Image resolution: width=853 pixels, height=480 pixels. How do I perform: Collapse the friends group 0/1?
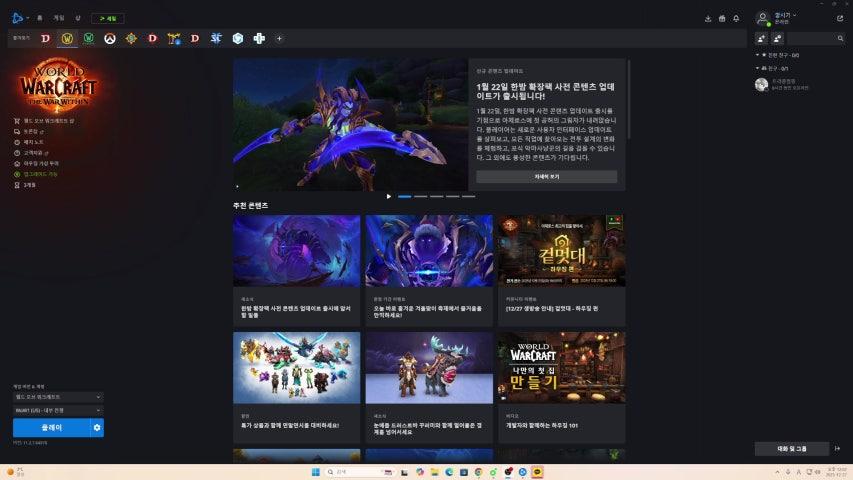tap(772, 68)
